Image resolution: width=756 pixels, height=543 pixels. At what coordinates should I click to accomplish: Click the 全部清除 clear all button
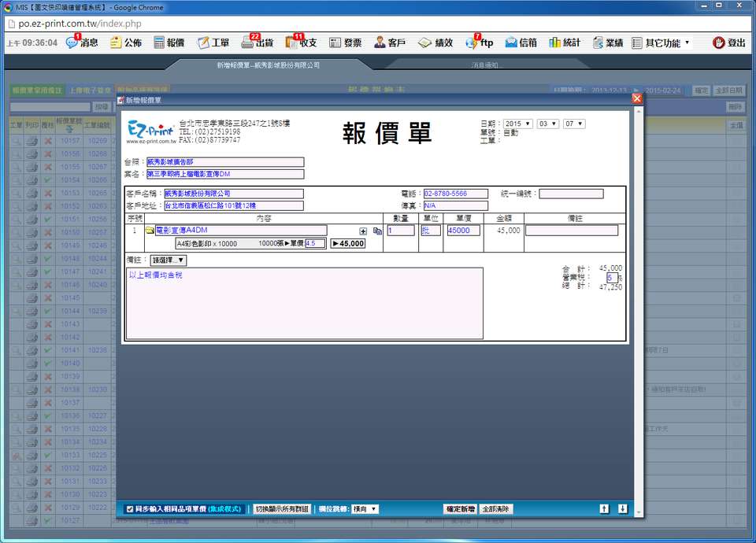496,509
